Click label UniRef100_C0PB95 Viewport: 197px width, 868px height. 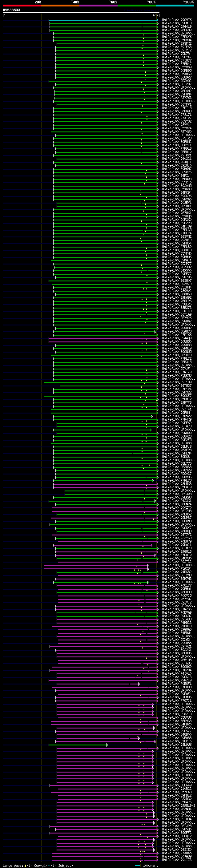pos(177,71)
